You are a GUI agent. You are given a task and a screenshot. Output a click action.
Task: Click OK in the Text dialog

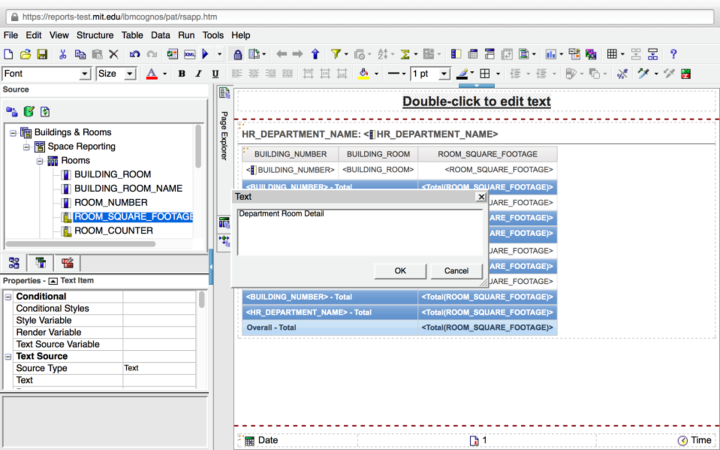[400, 271]
